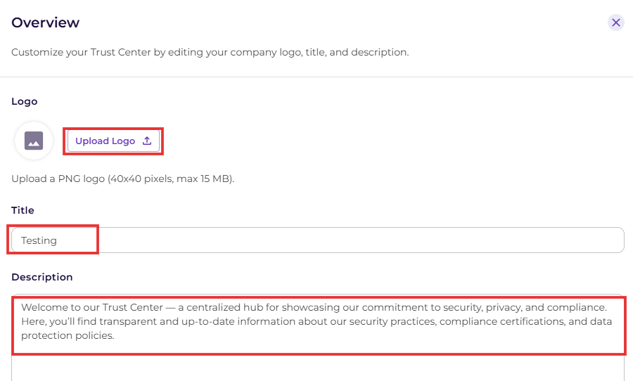
Task: Click the Upload Logo button text
Action: point(105,141)
